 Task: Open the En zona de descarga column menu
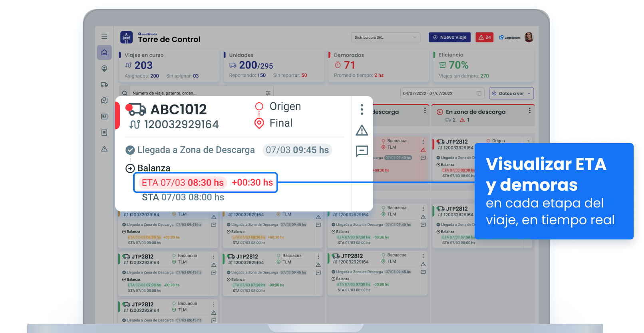point(530,111)
